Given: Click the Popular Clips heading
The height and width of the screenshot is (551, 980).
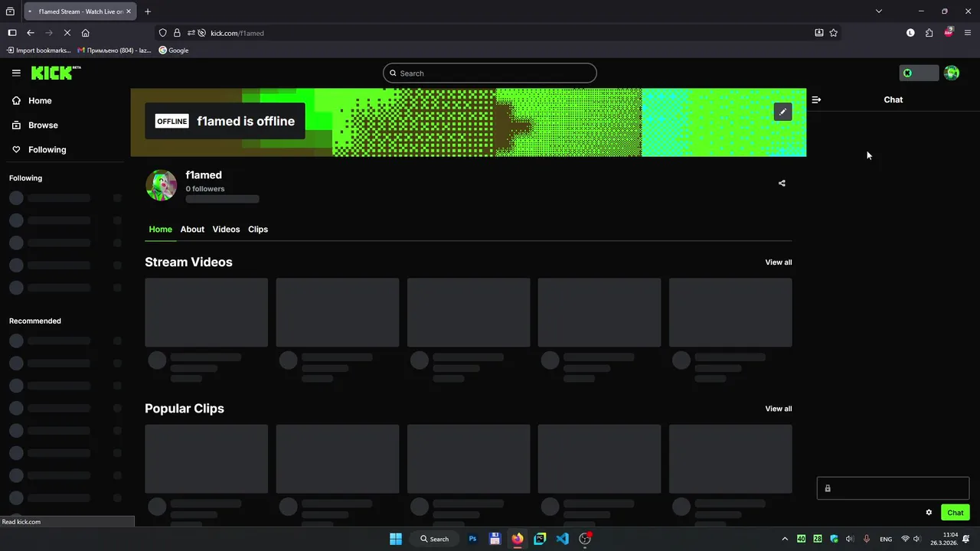Looking at the screenshot, I should (x=185, y=409).
